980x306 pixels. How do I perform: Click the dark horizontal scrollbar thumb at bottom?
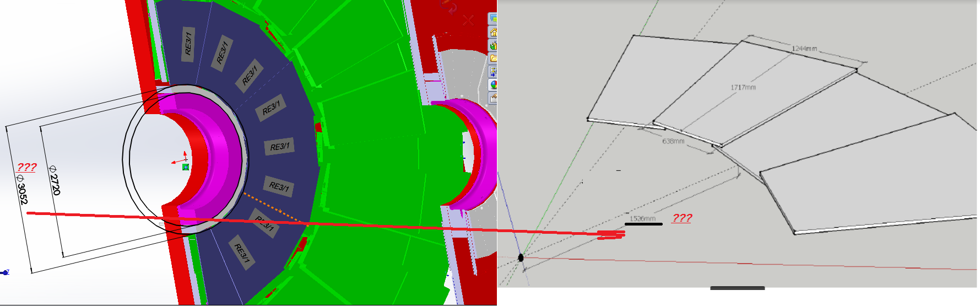(737, 288)
